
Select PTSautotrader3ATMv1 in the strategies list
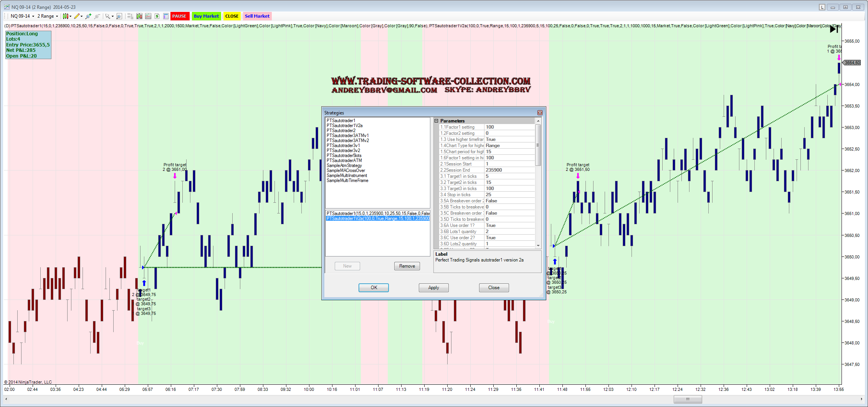coord(347,136)
